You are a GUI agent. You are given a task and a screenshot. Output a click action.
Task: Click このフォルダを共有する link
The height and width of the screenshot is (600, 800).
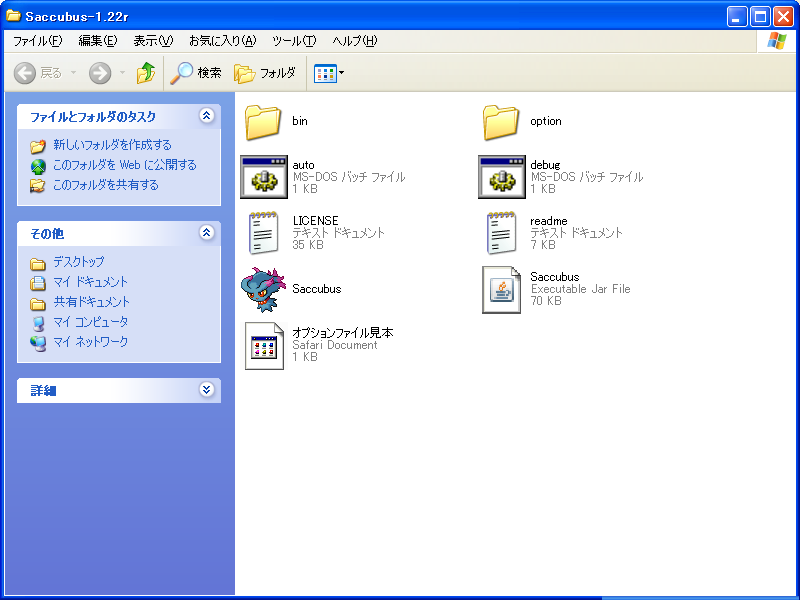106,185
